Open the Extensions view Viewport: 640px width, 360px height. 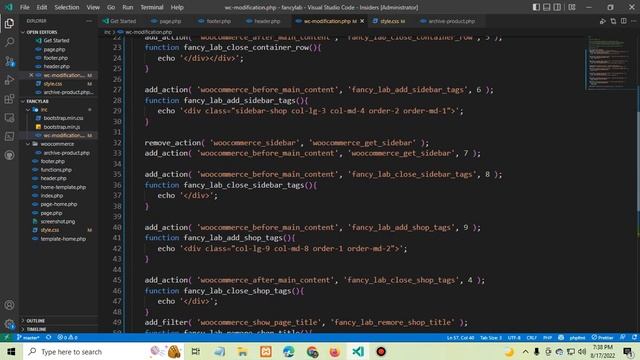tap(9, 99)
